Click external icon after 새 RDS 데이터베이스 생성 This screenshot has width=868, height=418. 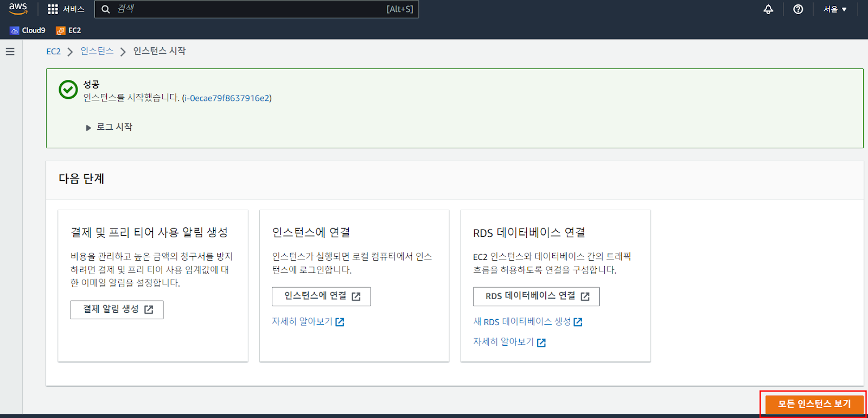pos(578,322)
